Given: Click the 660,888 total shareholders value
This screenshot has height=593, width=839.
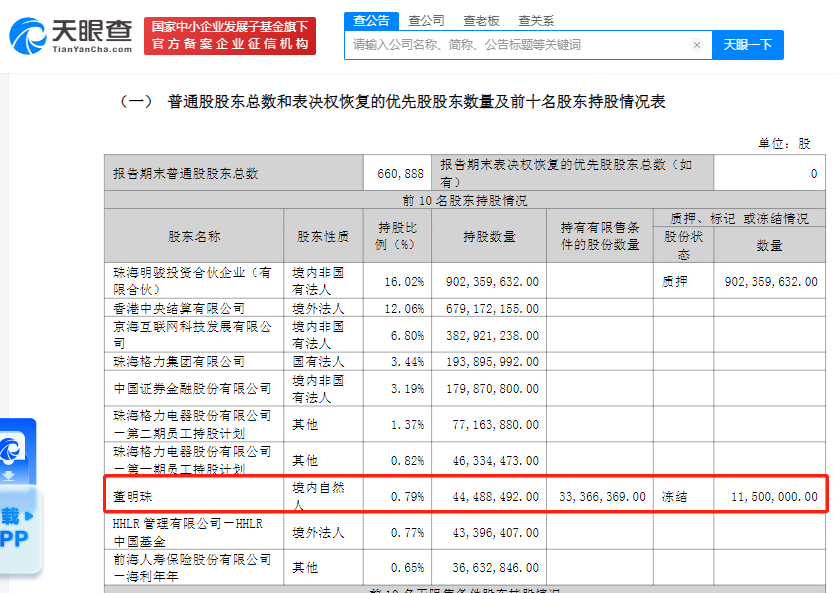Looking at the screenshot, I should (398, 173).
